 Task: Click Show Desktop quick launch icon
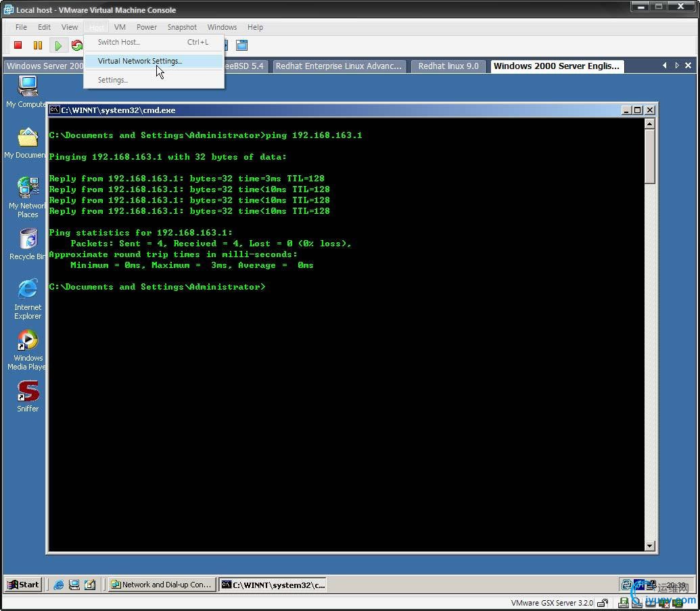(74, 585)
